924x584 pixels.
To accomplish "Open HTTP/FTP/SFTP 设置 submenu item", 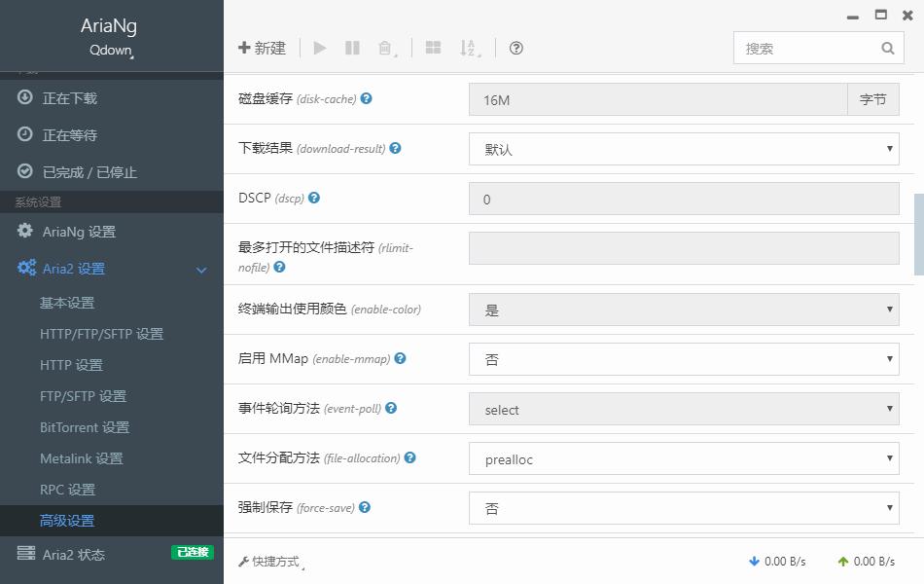I will pos(101,334).
